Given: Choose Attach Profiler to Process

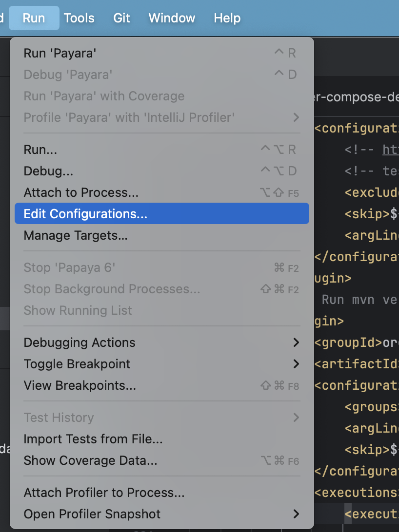Looking at the screenshot, I should [x=104, y=493].
